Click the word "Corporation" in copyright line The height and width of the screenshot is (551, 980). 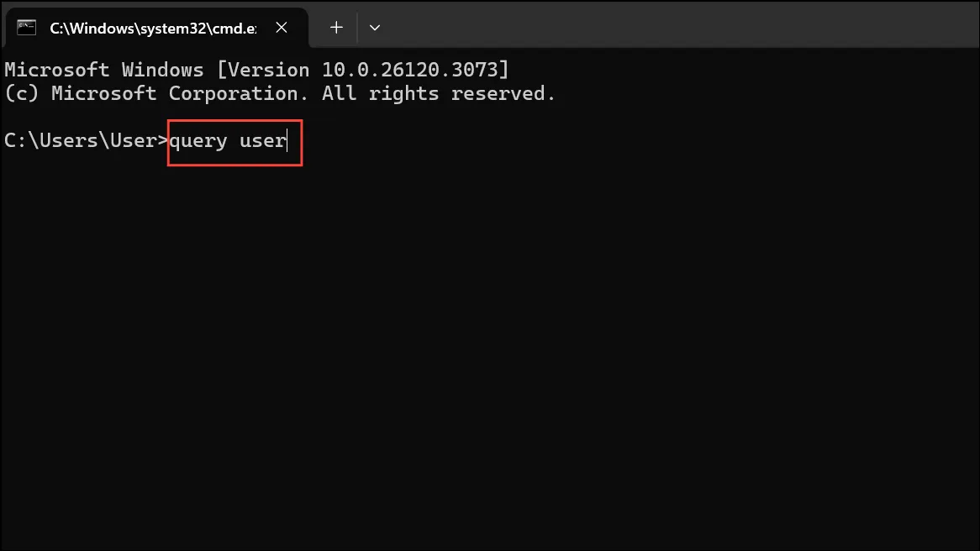point(238,94)
